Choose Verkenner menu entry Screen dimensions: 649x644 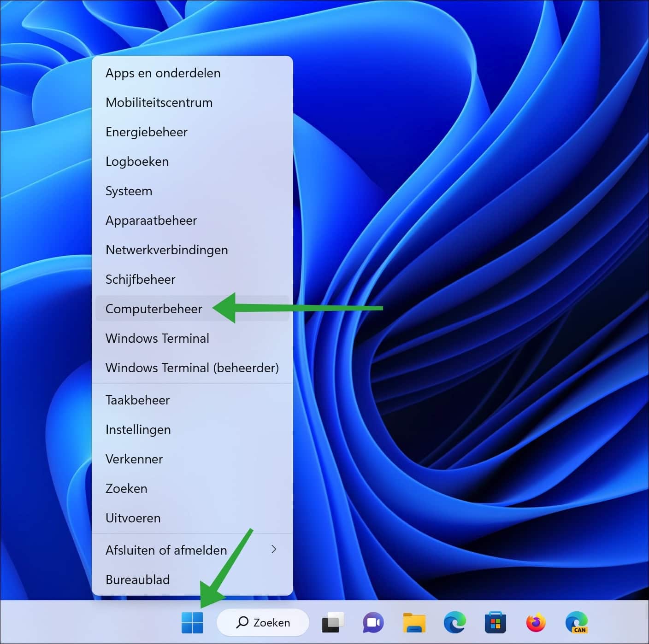tap(192, 459)
